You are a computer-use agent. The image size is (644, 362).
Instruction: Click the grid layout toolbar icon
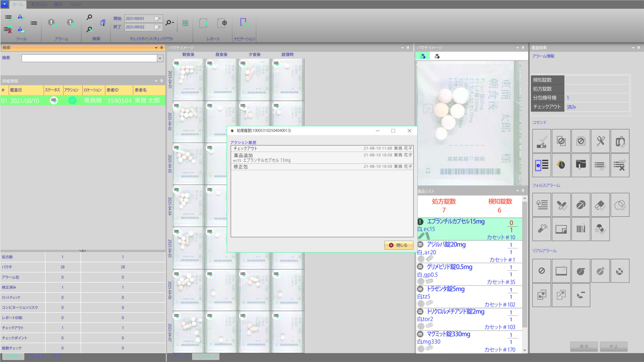click(185, 23)
